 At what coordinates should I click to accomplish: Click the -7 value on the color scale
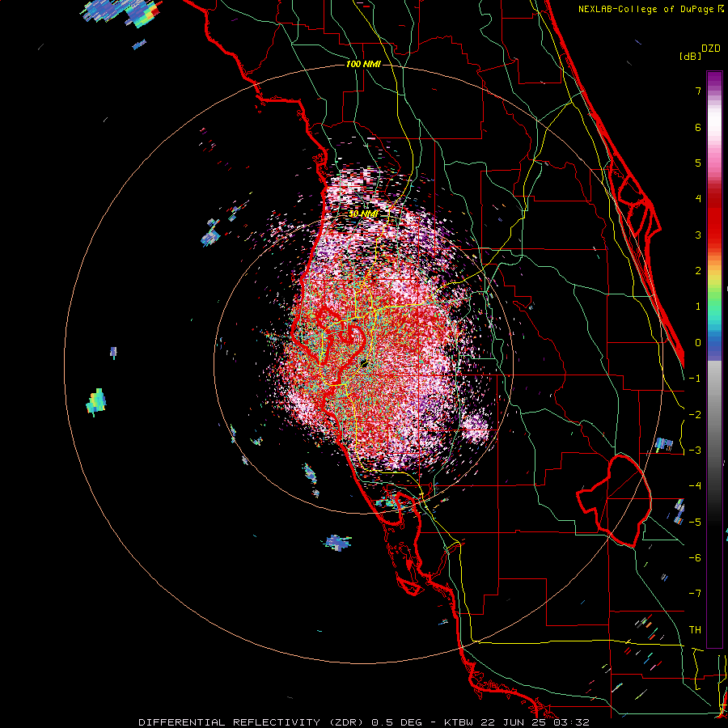click(695, 594)
